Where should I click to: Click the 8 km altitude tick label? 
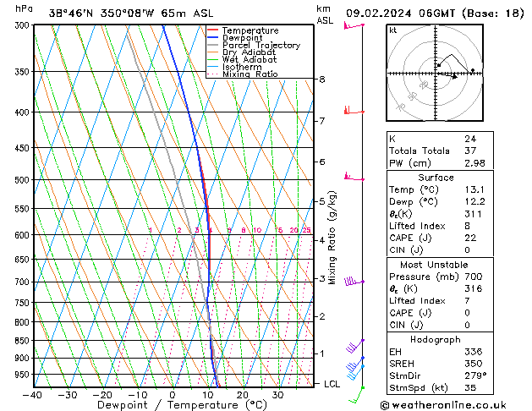click(321, 79)
